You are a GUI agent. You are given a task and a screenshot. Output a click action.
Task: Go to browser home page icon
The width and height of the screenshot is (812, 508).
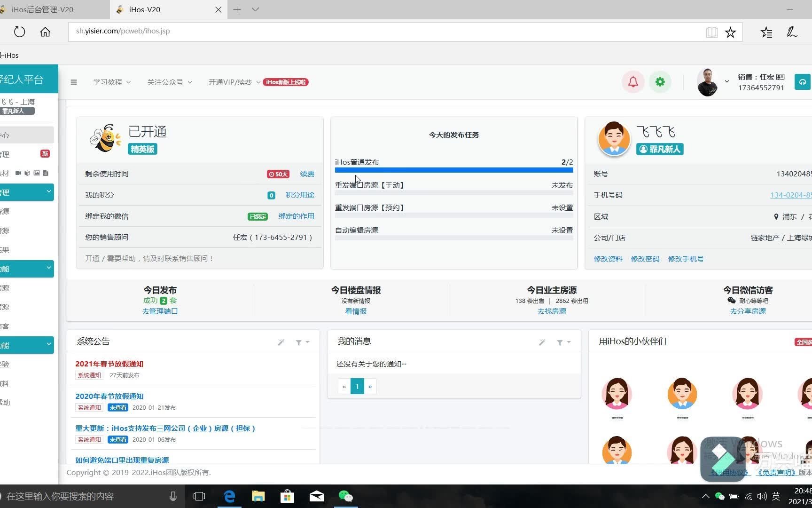(45, 32)
